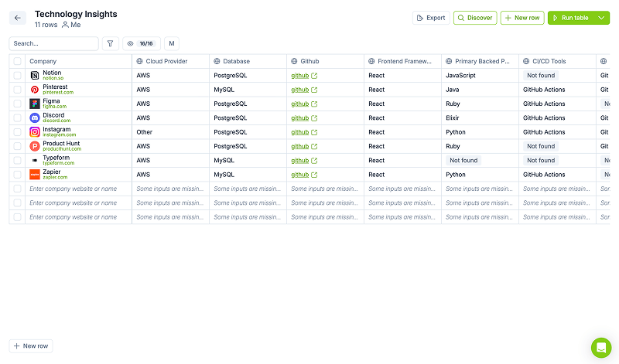Image resolution: width=619 pixels, height=364 pixels.
Task: Click the Run table button
Action: coord(571,18)
